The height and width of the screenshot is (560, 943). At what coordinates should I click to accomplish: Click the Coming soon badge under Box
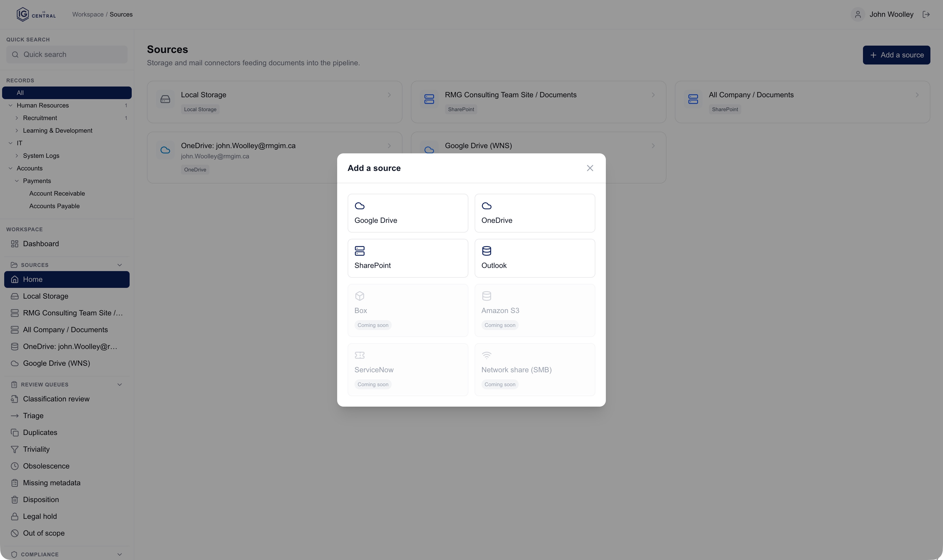coord(373,325)
